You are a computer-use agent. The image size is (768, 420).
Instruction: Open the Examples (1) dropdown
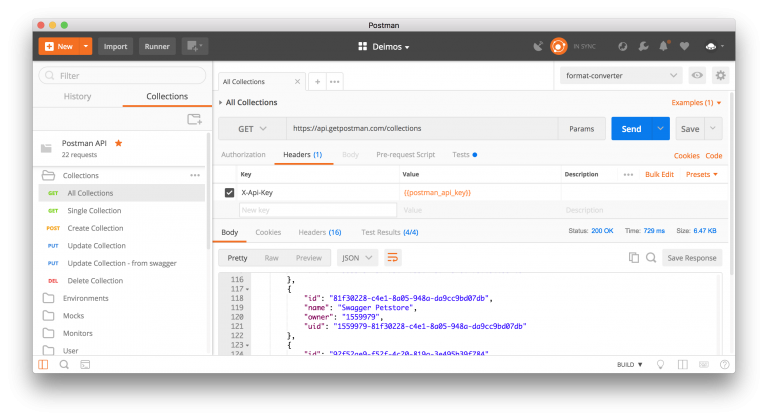click(696, 103)
